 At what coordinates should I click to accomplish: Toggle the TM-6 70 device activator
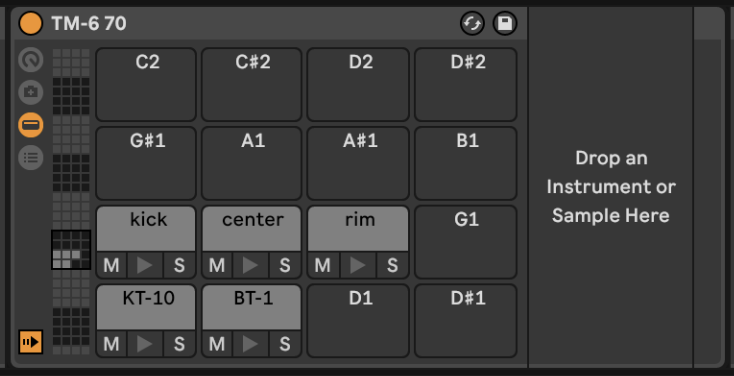coord(30,23)
